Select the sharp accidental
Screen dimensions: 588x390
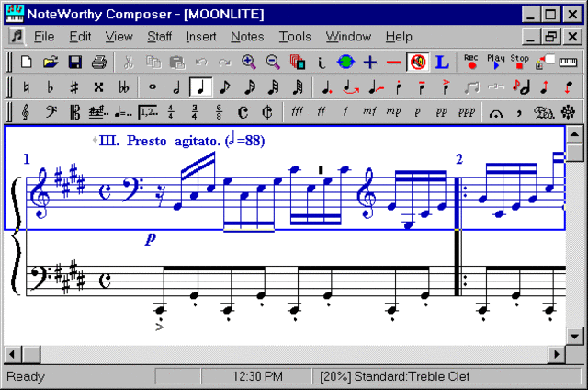pyautogui.click(x=74, y=87)
